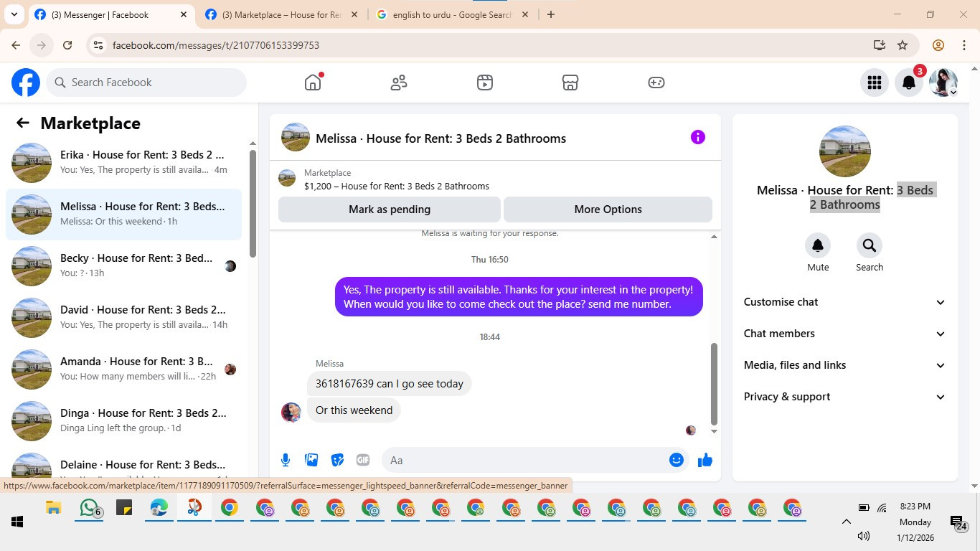This screenshot has width=980, height=551.
Task: View site information icon in address bar
Action: click(99, 45)
